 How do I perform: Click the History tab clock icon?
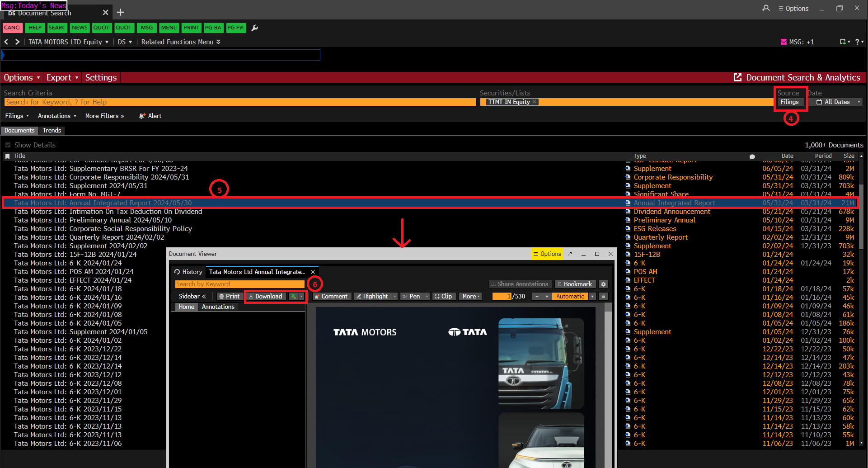point(177,272)
